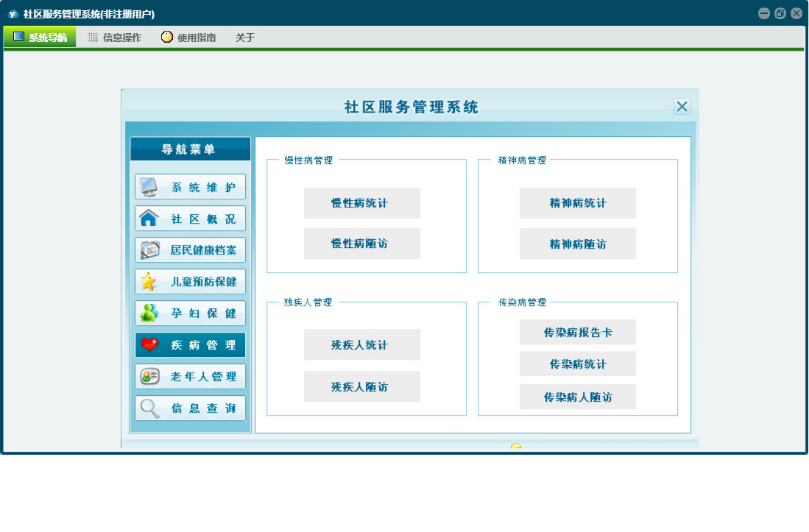The image size is (809, 532).
Task: Click the red heart icon beside 疾病管理
Action: point(149,344)
